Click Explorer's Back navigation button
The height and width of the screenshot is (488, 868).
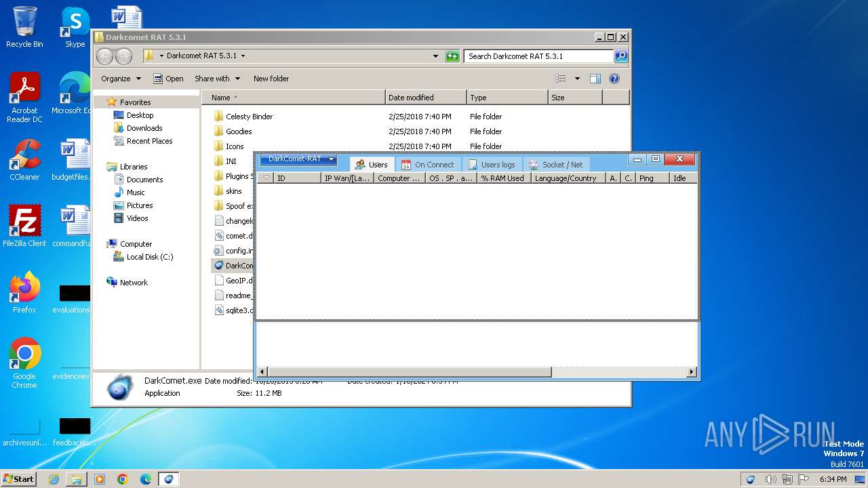(x=105, y=56)
